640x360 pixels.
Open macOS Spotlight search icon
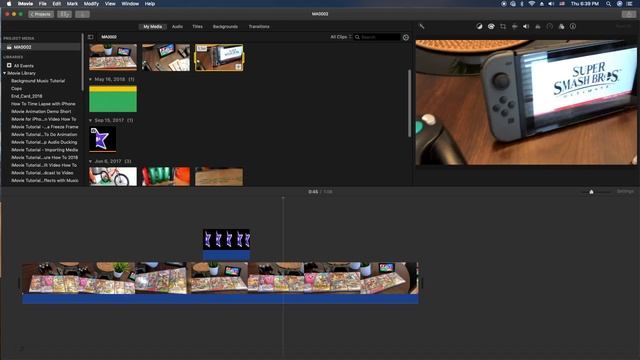(608, 4)
